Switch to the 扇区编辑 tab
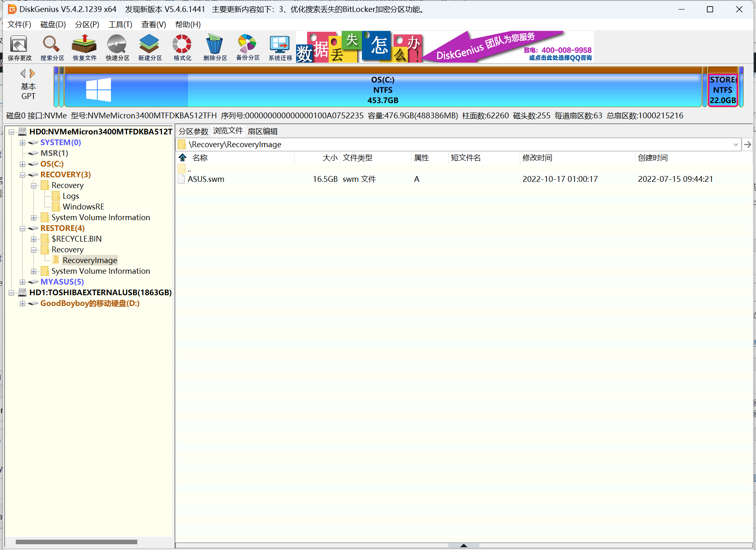Screen dimensions: 756x550 tap(263, 131)
